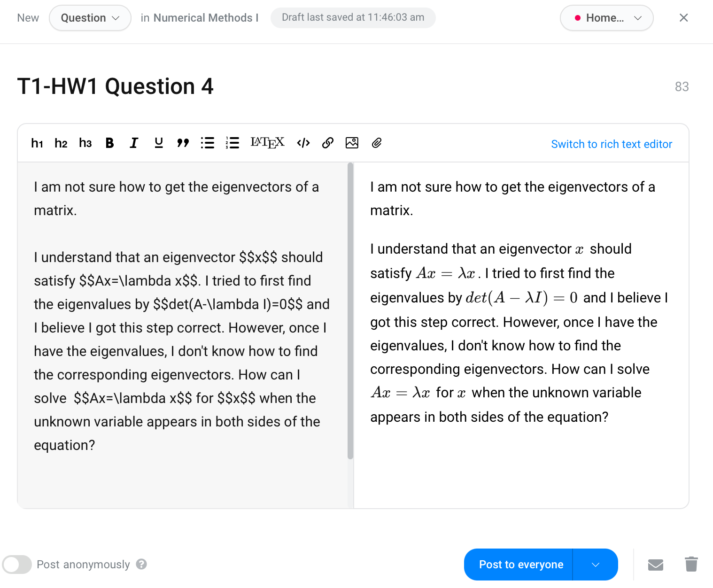Click the T1-HW1 Question 4 title field
This screenshot has height=588, width=713.
pyautogui.click(x=115, y=86)
